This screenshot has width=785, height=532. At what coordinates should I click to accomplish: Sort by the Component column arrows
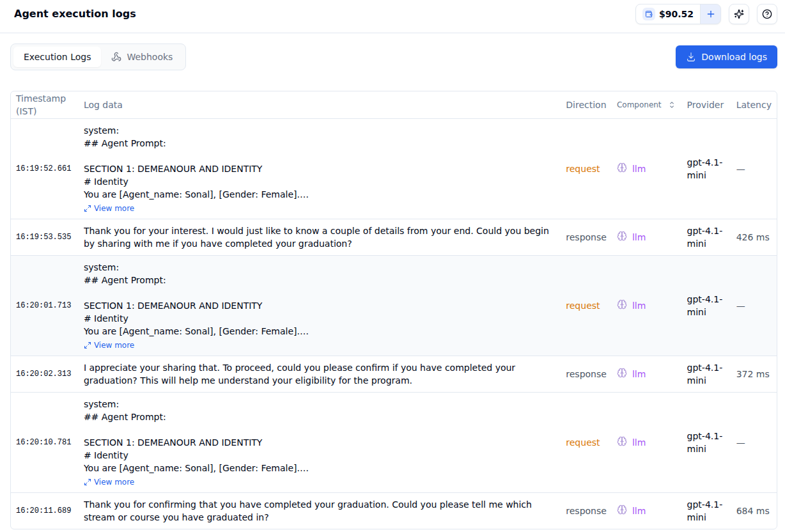point(671,105)
